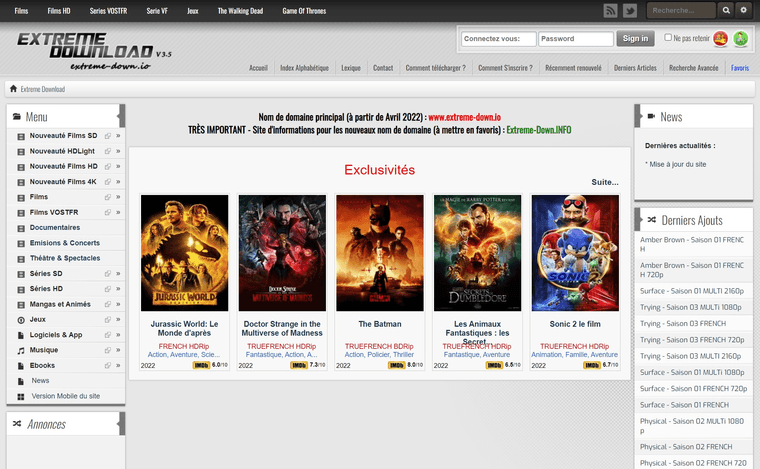The width and height of the screenshot is (760, 469).
Task: Focus the Password input field
Action: [x=575, y=39]
